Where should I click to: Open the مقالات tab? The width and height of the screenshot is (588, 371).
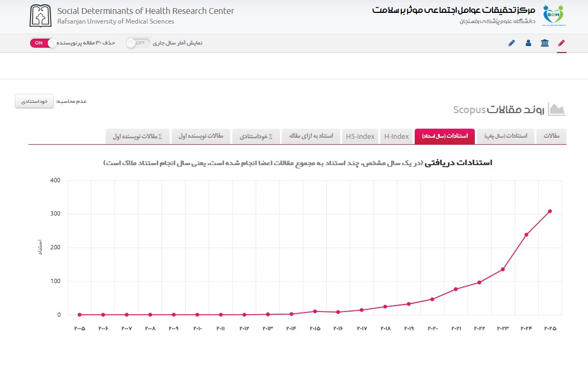[x=552, y=136]
